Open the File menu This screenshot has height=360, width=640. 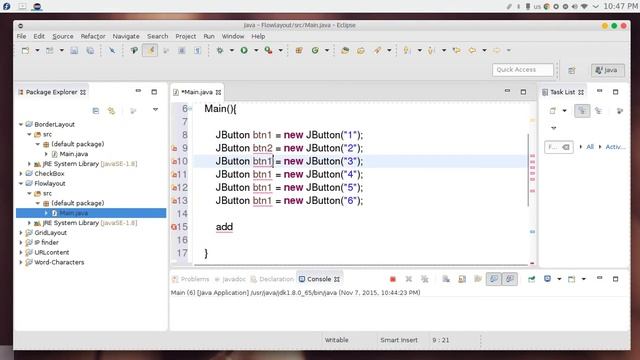pyautogui.click(x=21, y=36)
